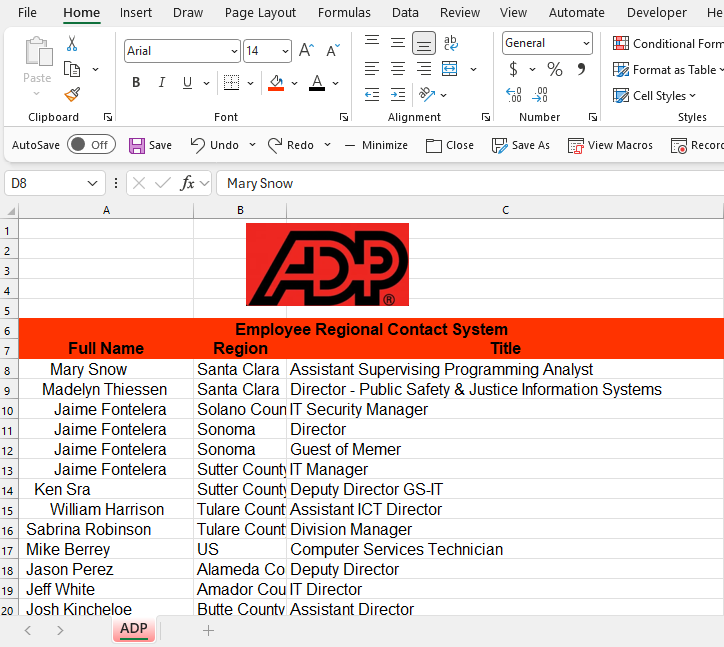The height and width of the screenshot is (647, 724).
Task: Click the View Macros button
Action: coord(610,145)
